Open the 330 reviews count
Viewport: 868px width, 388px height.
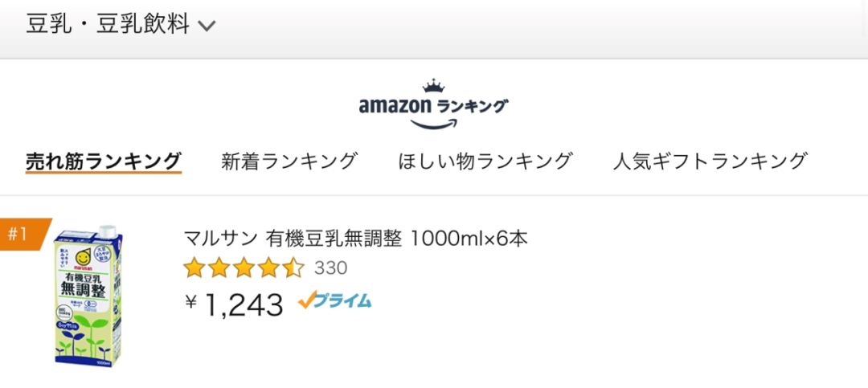(331, 268)
